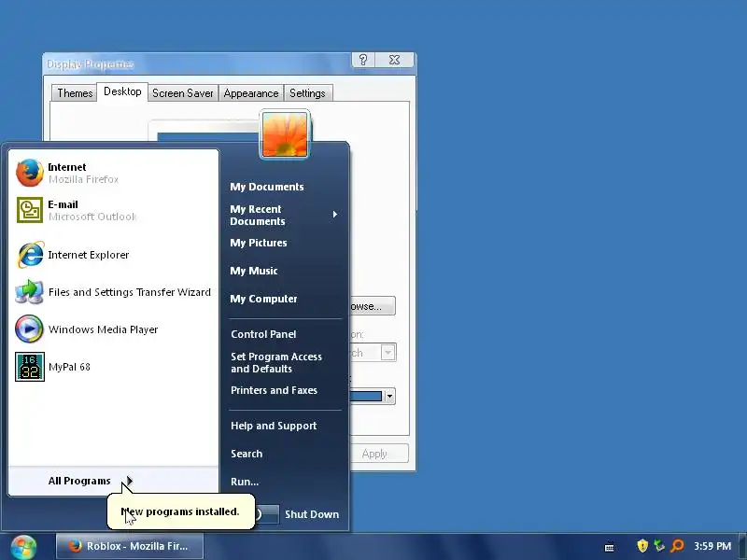Image resolution: width=747 pixels, height=560 pixels.
Task: Launch Windows Media Player icon
Action: pyautogui.click(x=30, y=329)
